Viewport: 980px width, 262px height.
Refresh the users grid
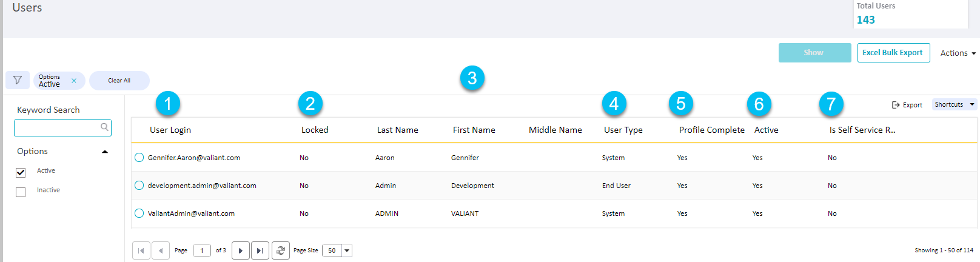point(281,250)
